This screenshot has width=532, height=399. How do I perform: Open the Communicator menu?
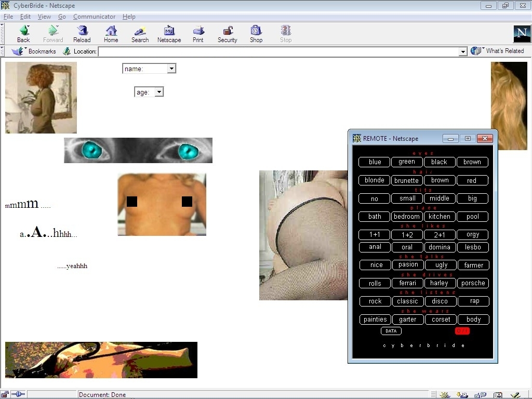[x=94, y=17]
